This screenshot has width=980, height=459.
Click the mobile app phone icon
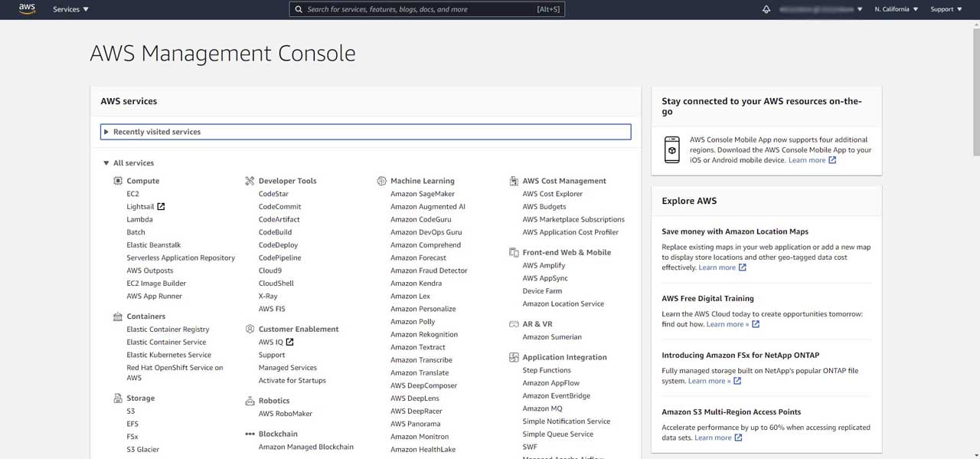pos(672,149)
